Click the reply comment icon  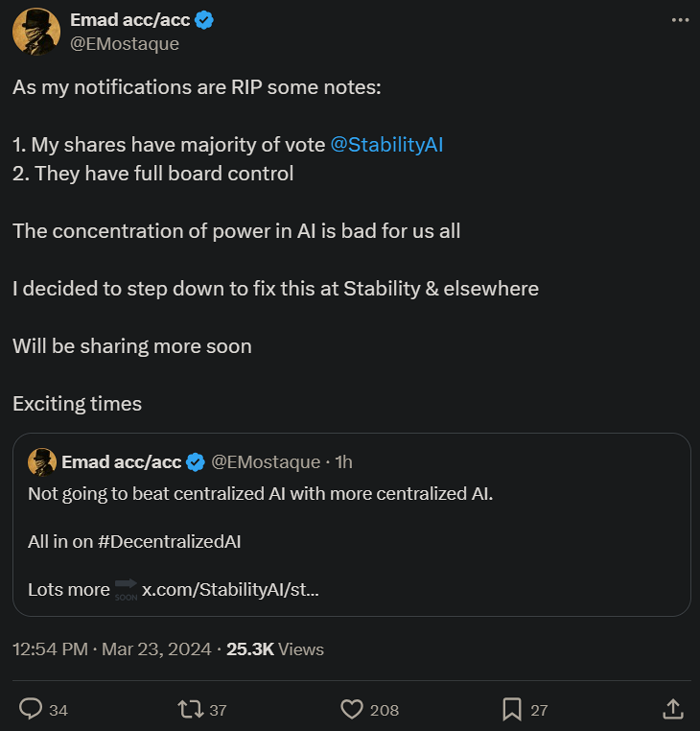31,709
